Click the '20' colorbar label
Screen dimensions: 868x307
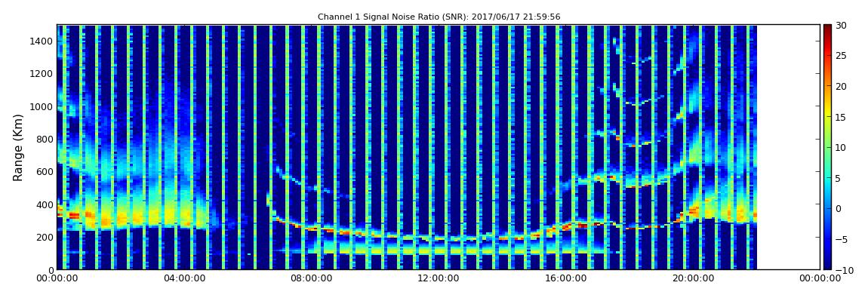(841, 87)
